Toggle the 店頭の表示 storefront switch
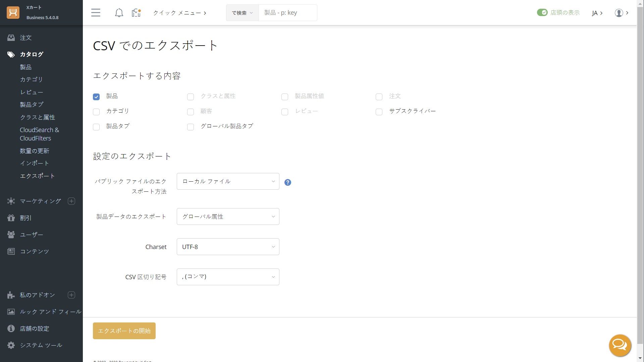Image resolution: width=644 pixels, height=362 pixels. tap(542, 13)
